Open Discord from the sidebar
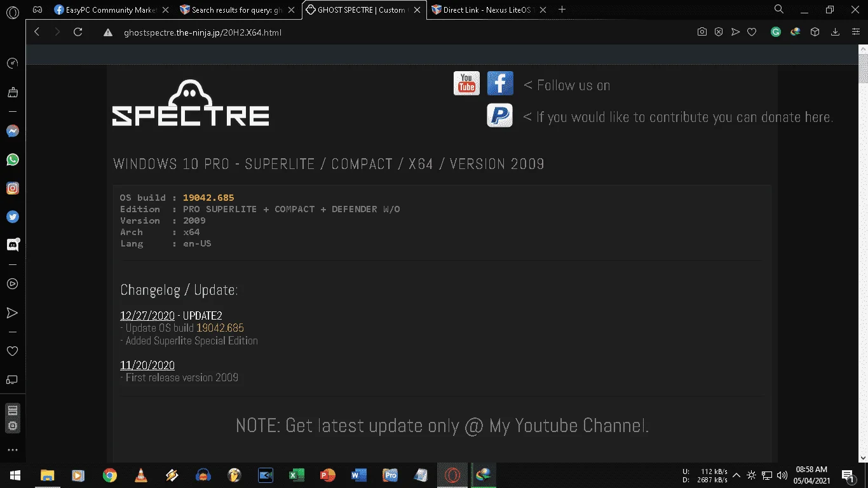This screenshot has height=488, width=868. (12, 245)
